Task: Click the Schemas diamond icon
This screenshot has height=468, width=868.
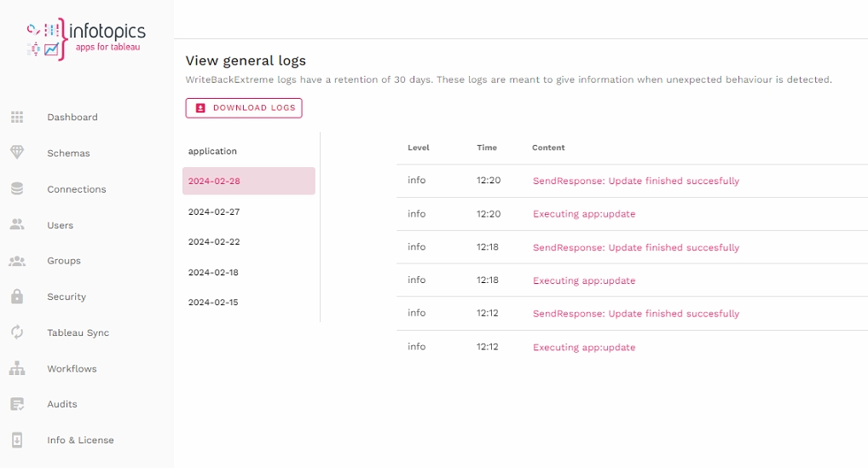Action: pos(17,153)
